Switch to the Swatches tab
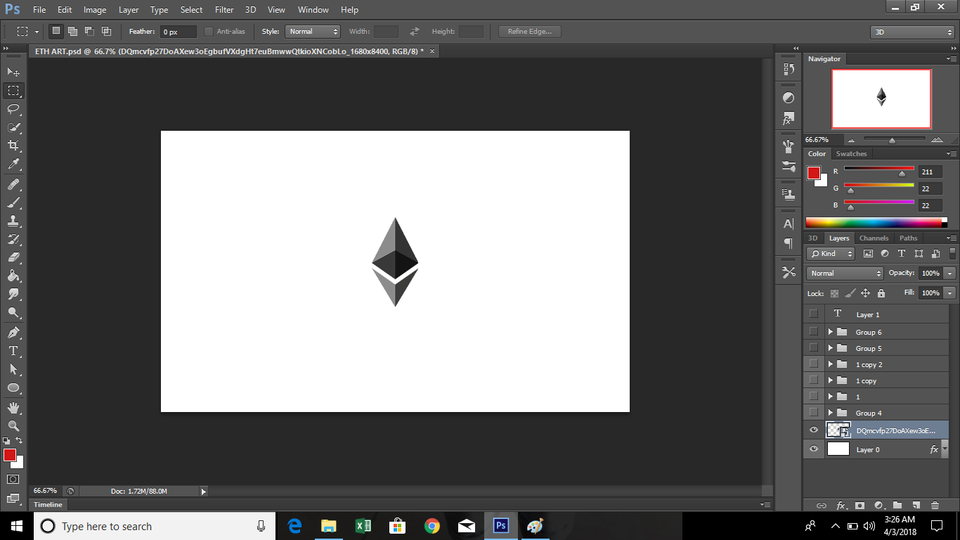The image size is (960, 540). point(851,154)
